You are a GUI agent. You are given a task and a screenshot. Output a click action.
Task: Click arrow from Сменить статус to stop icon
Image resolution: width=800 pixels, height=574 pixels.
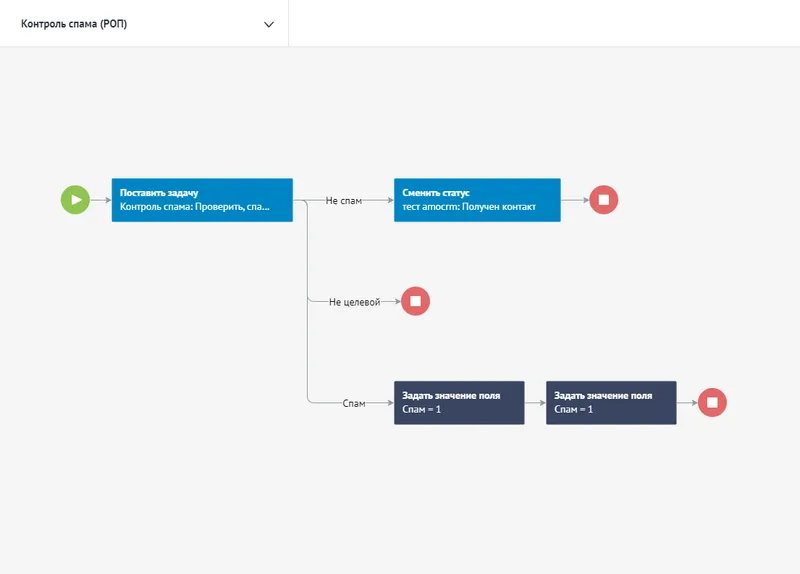coord(574,200)
